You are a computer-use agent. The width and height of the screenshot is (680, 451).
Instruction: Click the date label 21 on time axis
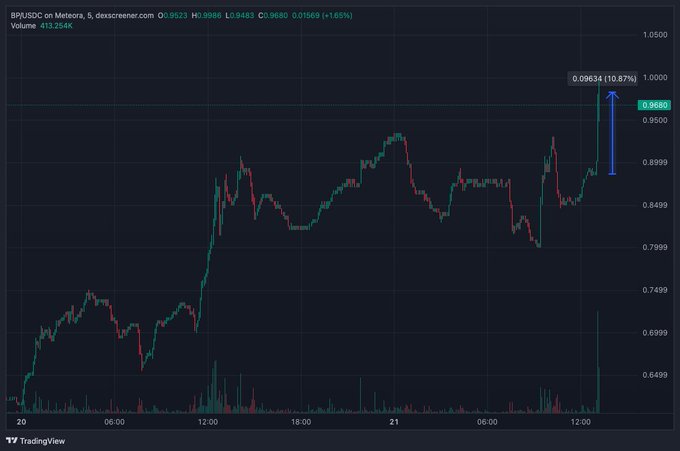point(394,422)
